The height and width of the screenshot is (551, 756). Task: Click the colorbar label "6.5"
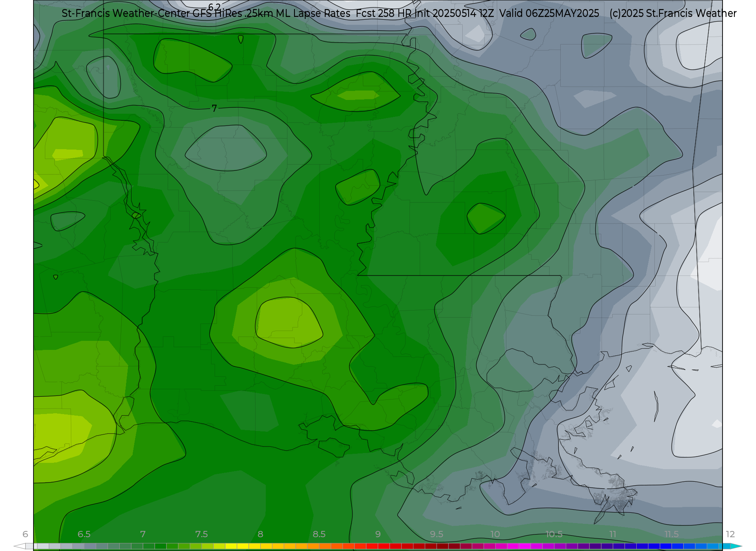coord(84,534)
